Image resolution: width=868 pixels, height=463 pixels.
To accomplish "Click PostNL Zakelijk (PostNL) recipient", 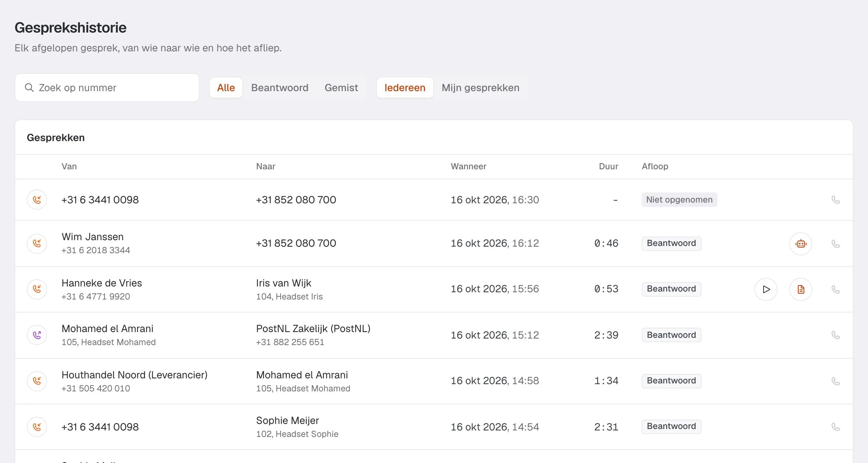I will pyautogui.click(x=313, y=329).
